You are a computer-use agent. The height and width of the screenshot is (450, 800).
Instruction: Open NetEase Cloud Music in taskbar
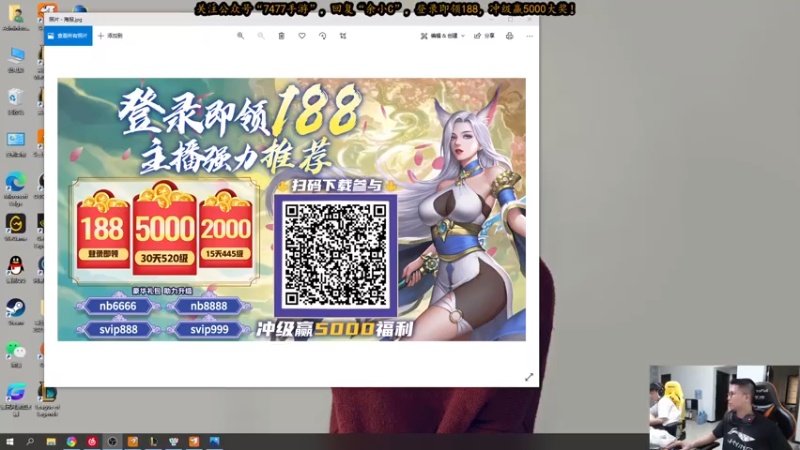click(x=92, y=441)
